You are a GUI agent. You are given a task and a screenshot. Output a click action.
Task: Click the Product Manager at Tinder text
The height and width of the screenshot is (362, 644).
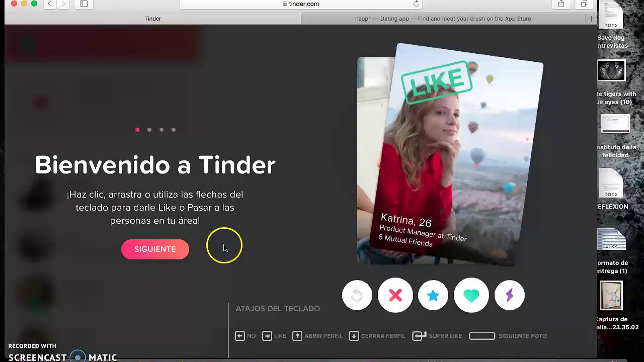[x=423, y=232]
